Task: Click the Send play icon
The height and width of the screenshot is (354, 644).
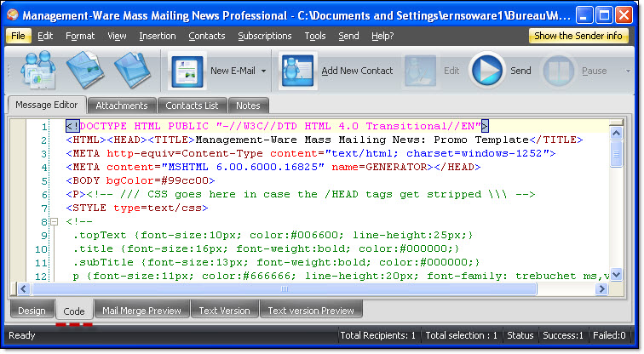Action: click(x=487, y=71)
